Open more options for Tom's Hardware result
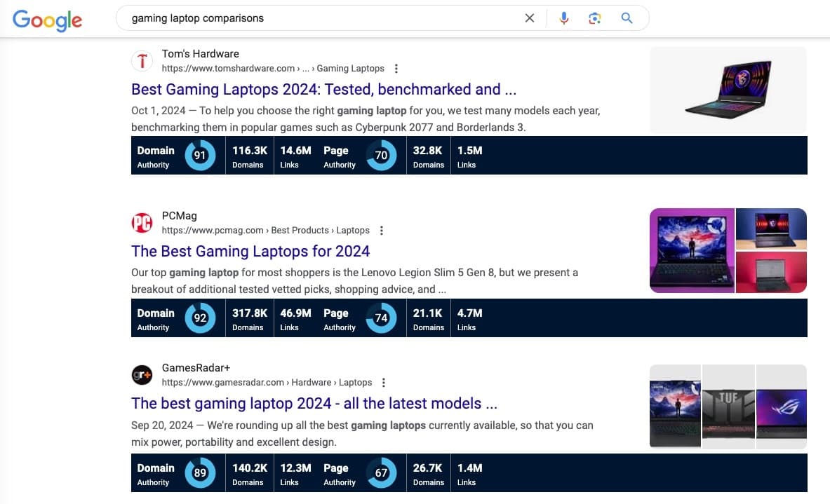This screenshot has height=504, width=830. coord(396,69)
